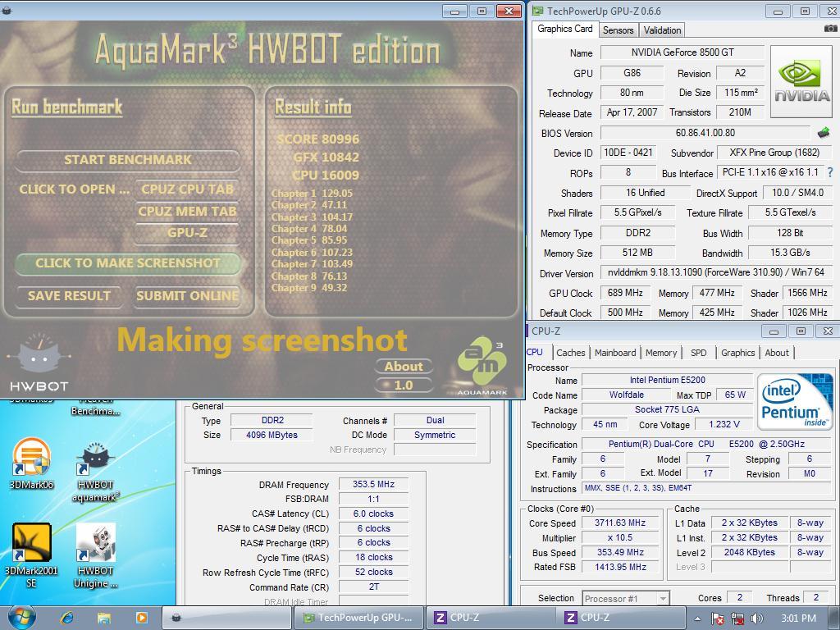The height and width of the screenshot is (630, 840).
Task: Click memory Type value DDR2
Action: [x=272, y=421]
